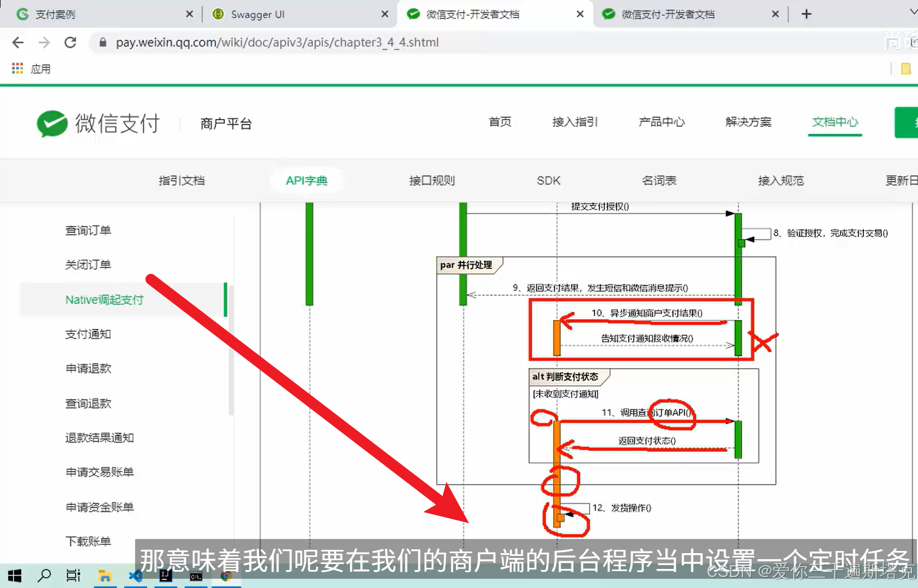918x588 pixels.
Task: Open the apps grid shortcut in bookmarks bar
Action: coord(17,69)
